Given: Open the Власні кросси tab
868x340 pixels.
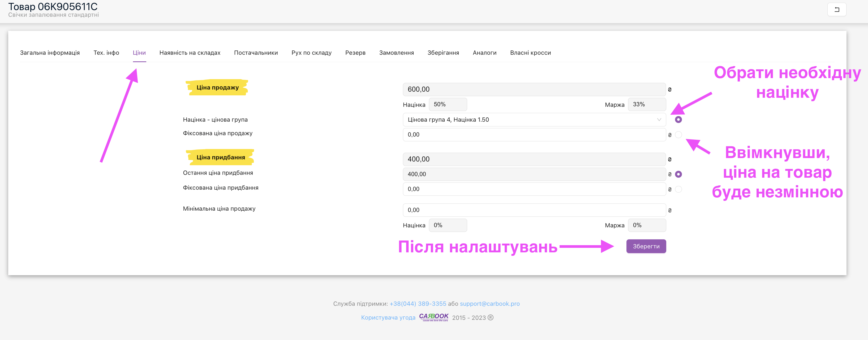Looking at the screenshot, I should pyautogui.click(x=530, y=53).
